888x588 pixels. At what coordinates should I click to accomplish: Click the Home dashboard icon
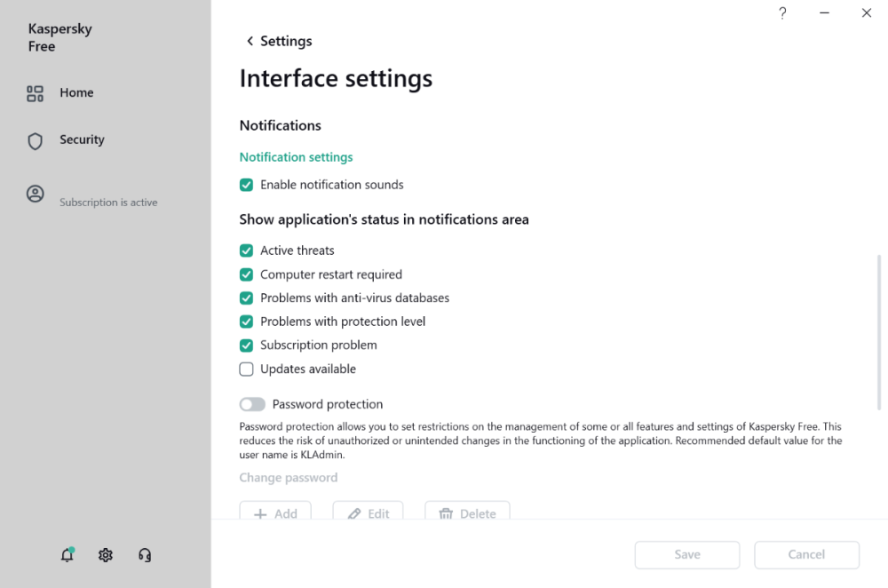[x=36, y=93]
